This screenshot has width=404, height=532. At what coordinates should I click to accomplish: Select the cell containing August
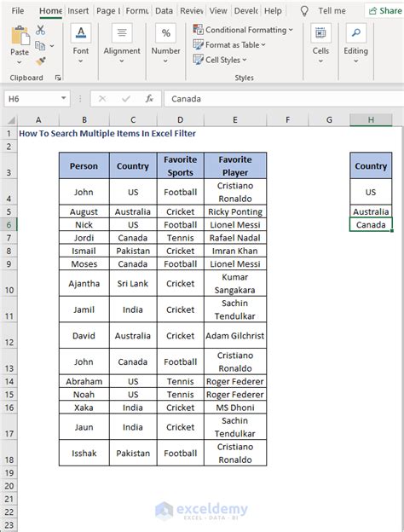pyautogui.click(x=84, y=211)
